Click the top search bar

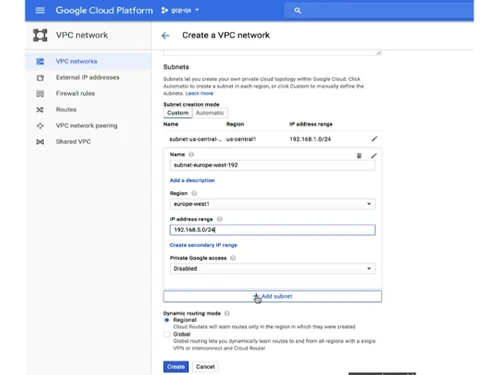pyautogui.click(x=379, y=11)
